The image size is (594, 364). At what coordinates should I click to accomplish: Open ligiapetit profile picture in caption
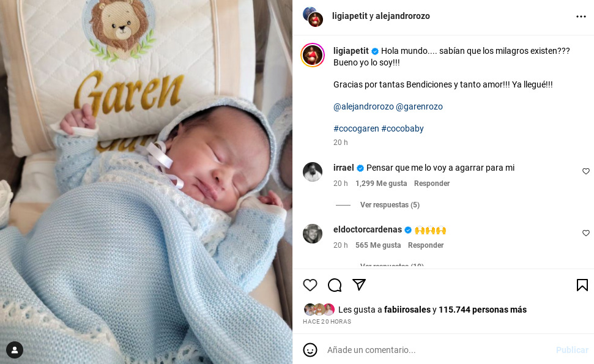(x=313, y=55)
